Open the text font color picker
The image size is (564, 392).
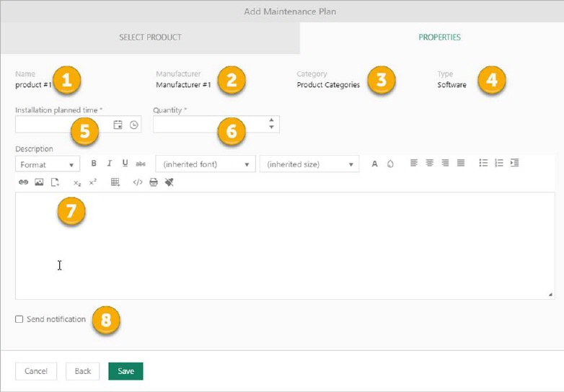(x=374, y=164)
